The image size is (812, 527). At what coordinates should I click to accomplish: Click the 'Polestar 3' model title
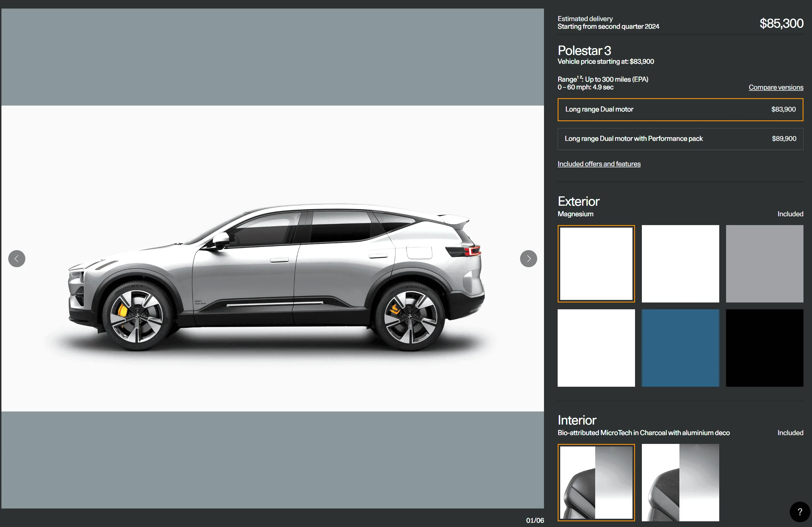pos(584,51)
